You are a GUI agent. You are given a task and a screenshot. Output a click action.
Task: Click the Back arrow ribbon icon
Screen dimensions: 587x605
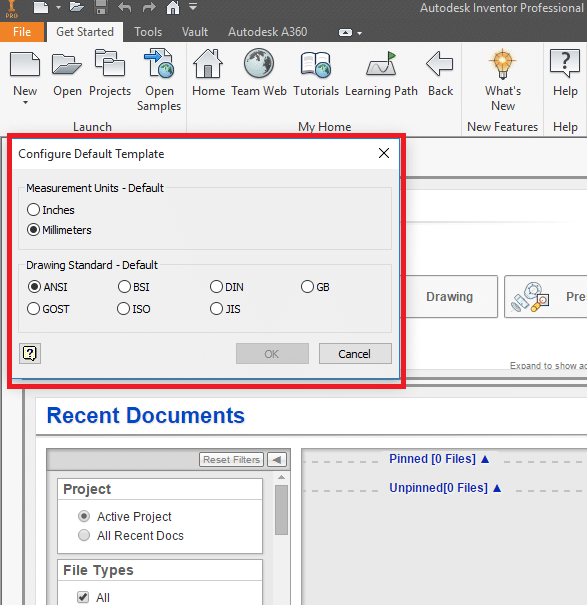tap(440, 64)
